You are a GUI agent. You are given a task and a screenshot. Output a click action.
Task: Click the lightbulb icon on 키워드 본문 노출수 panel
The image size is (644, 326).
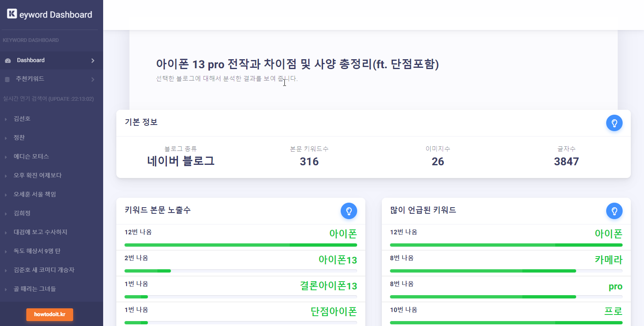point(349,211)
